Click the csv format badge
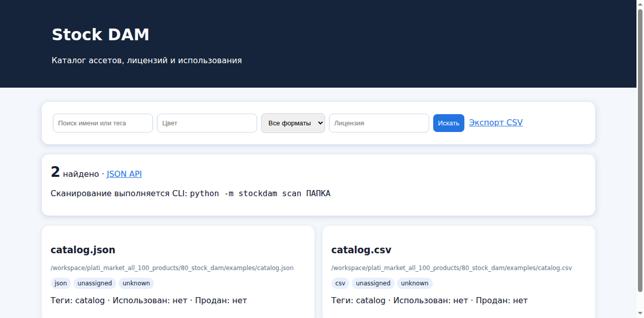 click(341, 283)
